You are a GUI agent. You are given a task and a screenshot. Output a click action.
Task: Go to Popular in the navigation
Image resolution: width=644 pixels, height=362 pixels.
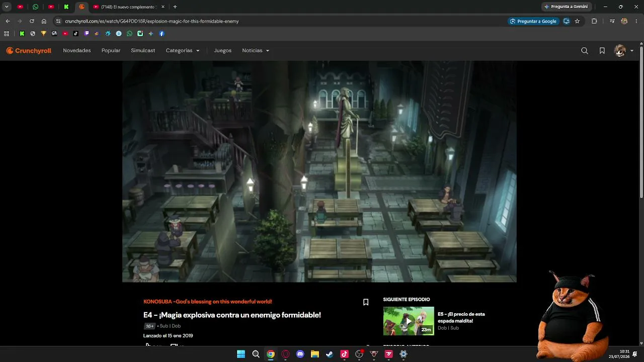[x=111, y=51]
